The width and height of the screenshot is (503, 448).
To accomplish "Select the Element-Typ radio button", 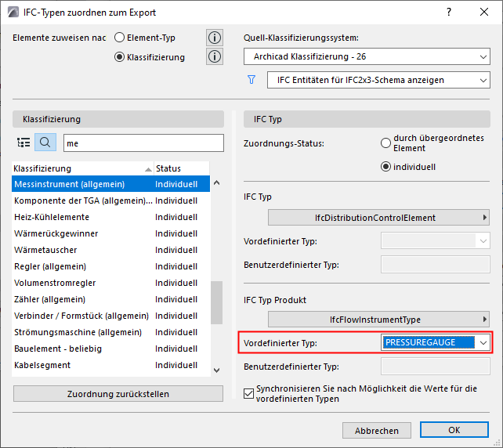I will click(120, 37).
